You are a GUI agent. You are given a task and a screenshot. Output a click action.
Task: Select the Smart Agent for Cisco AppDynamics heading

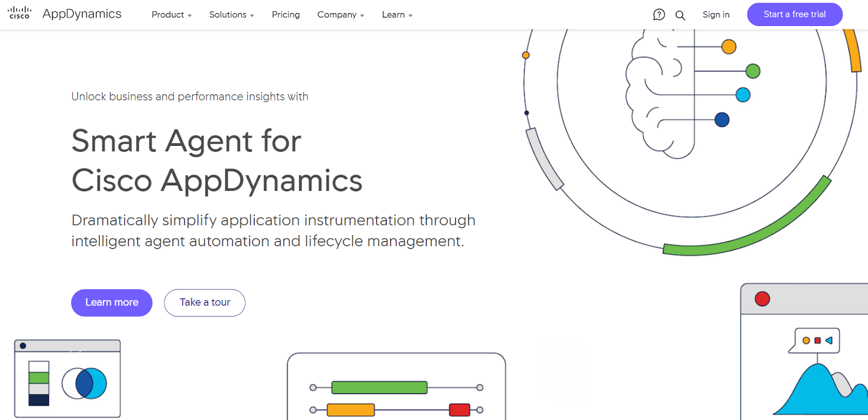(217, 160)
